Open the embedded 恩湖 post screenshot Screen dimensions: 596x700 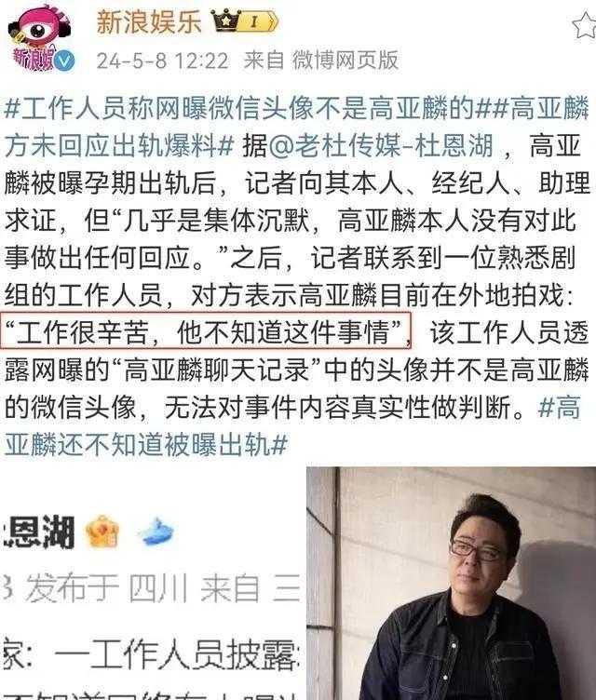tap(153, 584)
